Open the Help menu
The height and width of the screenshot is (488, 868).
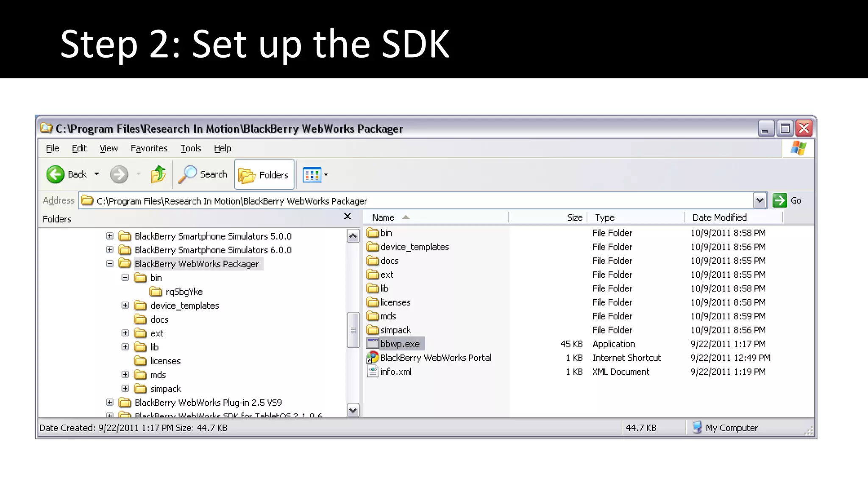tap(223, 148)
